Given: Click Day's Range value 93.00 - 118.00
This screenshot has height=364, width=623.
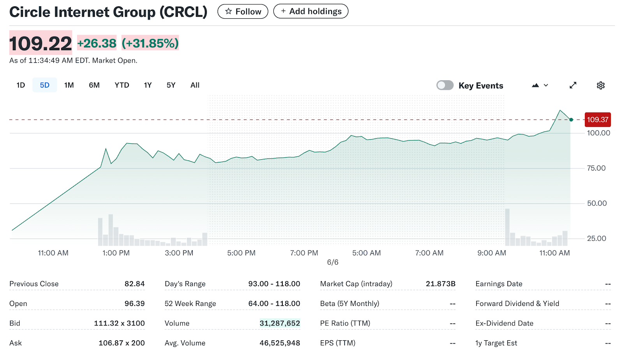Looking at the screenshot, I should click(274, 284).
